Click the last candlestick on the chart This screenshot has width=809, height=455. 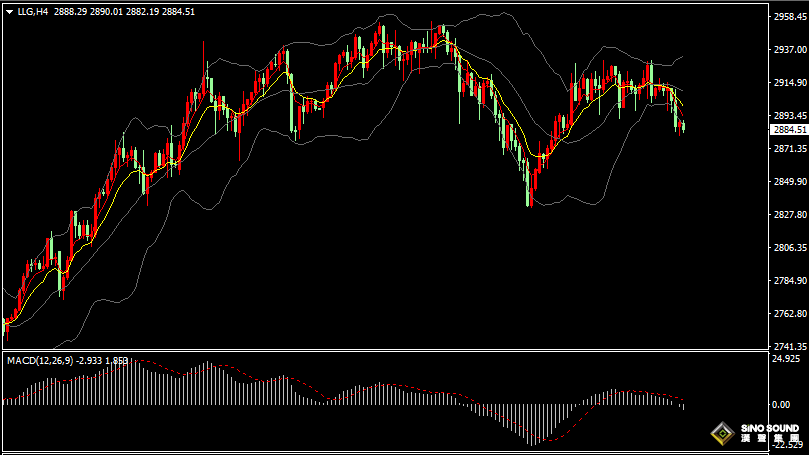683,126
